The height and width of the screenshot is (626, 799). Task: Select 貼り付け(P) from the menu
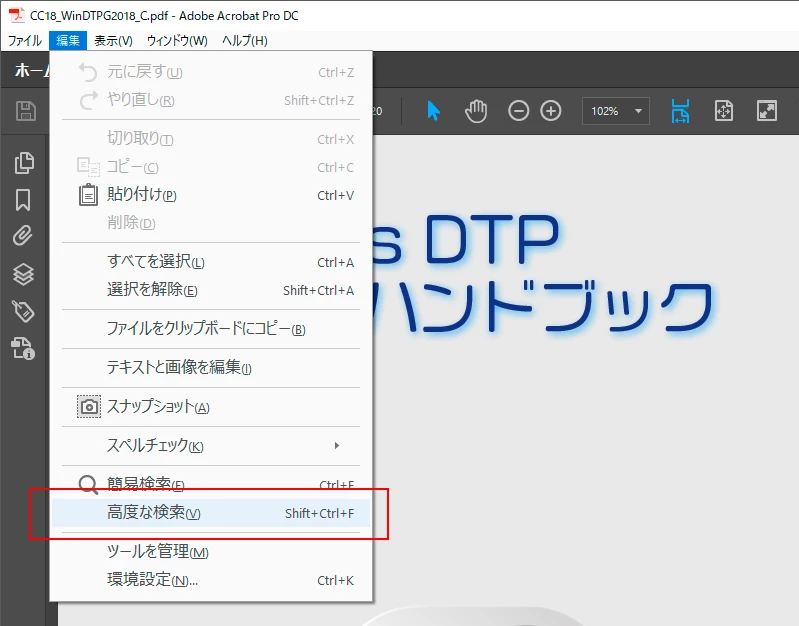click(211, 195)
